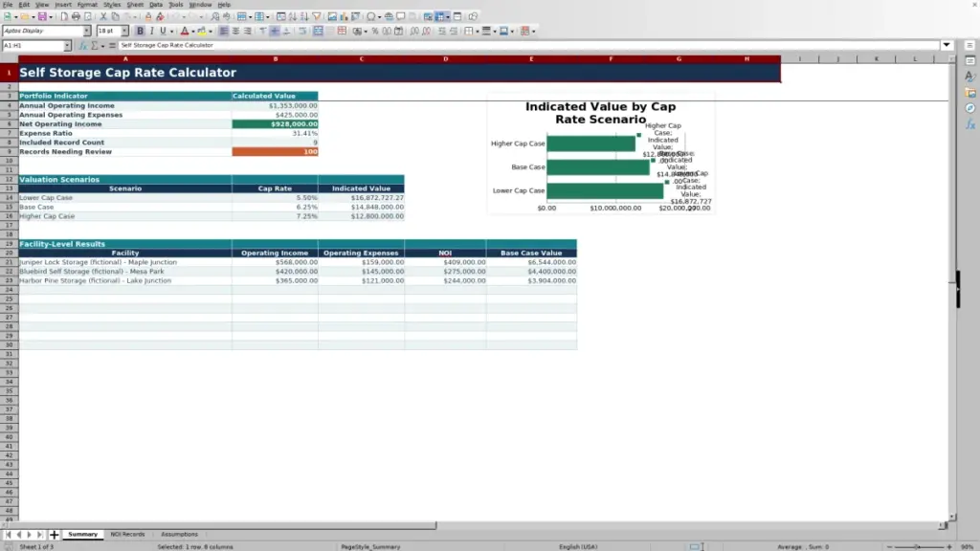980x551 pixels.
Task: Click the formula input line
Action: (x=528, y=45)
